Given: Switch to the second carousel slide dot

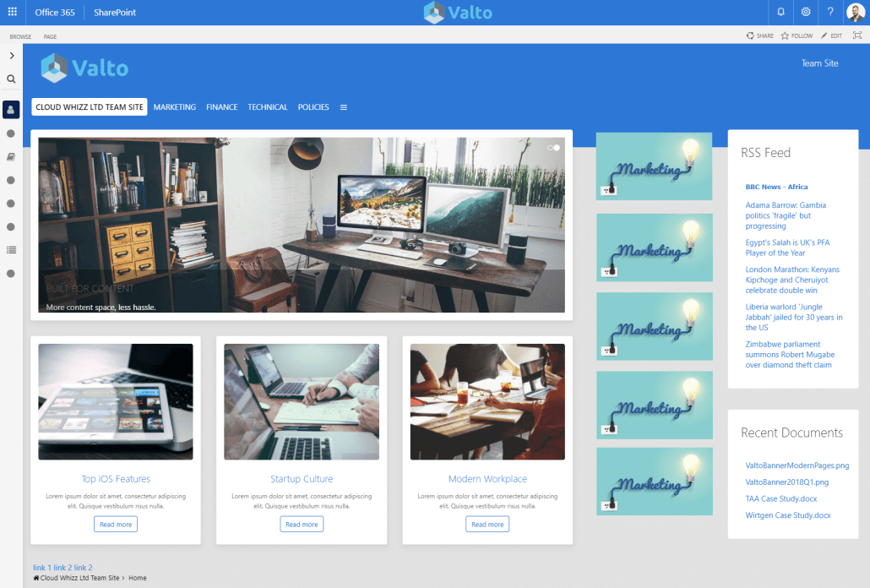Looking at the screenshot, I should pos(557,148).
